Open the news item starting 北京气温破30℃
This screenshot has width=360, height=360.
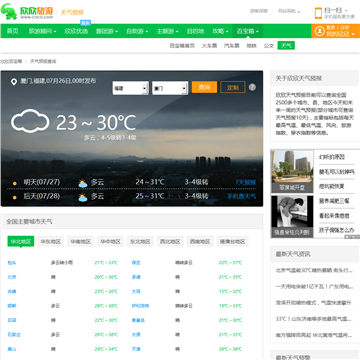click(314, 270)
